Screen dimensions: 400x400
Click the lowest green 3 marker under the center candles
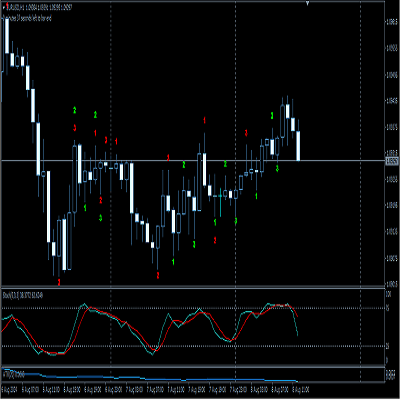(194, 244)
